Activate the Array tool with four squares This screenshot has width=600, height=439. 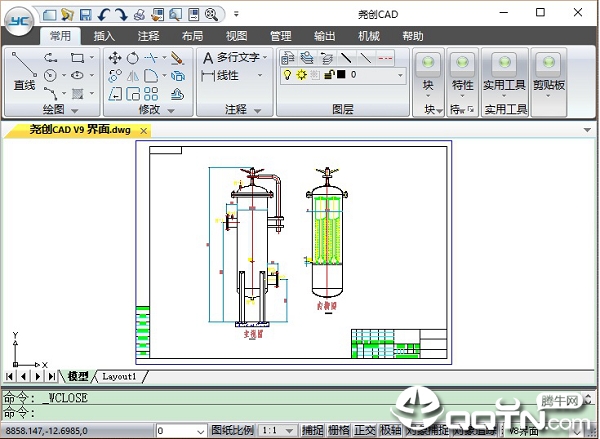coord(151,94)
